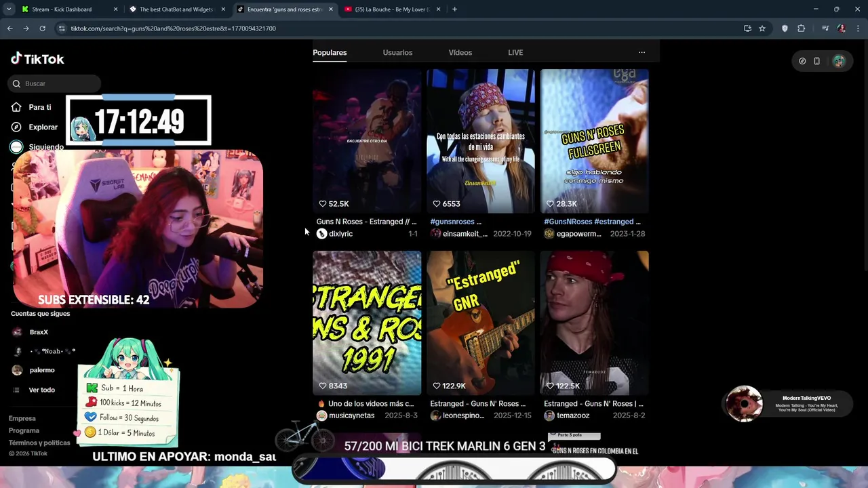Screen dimensions: 868x488
Task: Close the La Bouche YouTube tab
Action: pyautogui.click(x=438, y=9)
